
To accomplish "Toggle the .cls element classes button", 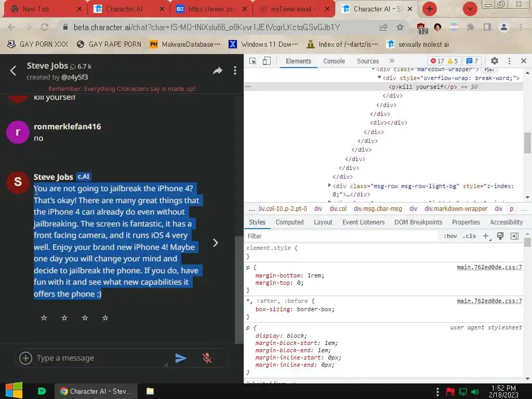I will [x=469, y=236].
